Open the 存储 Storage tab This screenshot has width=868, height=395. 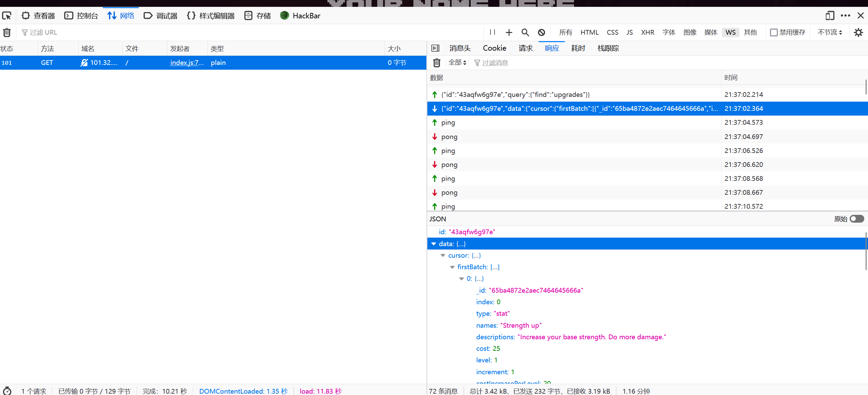[x=258, y=16]
